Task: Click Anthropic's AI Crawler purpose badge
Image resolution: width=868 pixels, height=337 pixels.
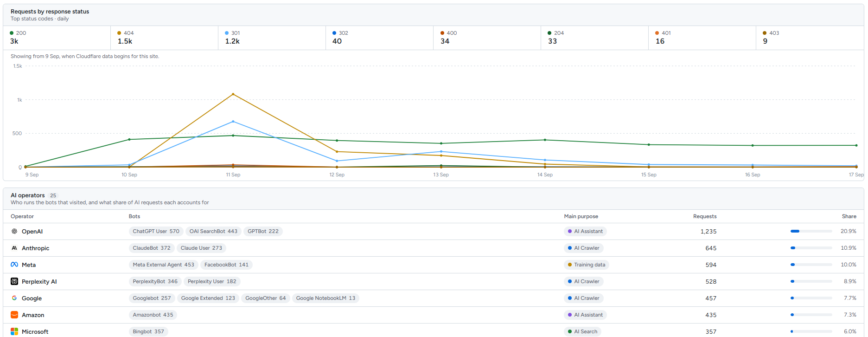Action: [583, 248]
